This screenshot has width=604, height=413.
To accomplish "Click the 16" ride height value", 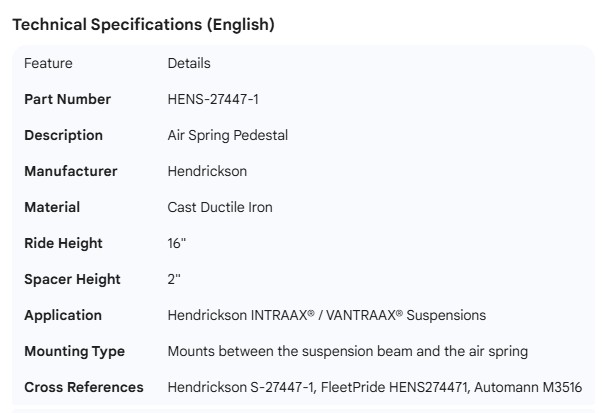I will 176,243.
